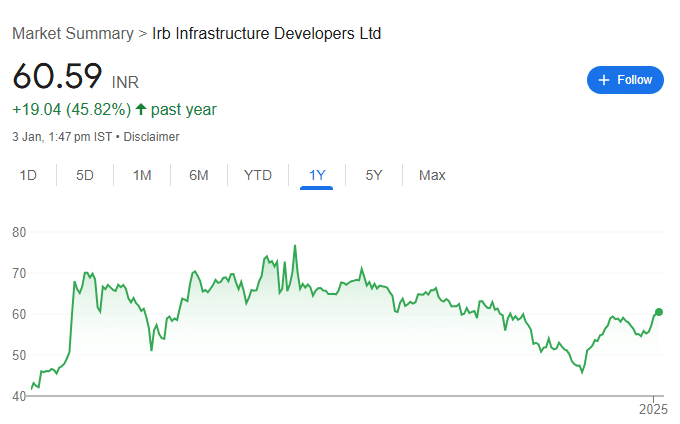Click the 60 y-axis label
This screenshot has width=680, height=424.
[x=19, y=314]
